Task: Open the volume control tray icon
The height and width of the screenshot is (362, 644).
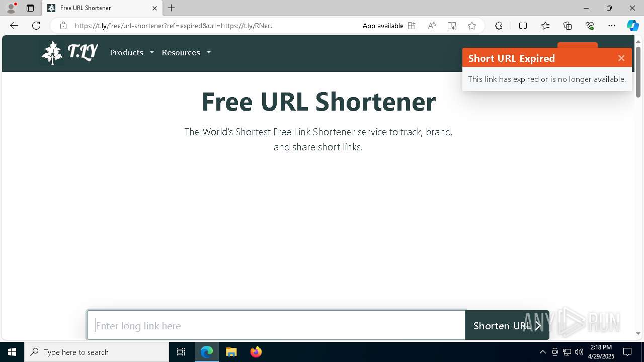Action: [579, 352]
